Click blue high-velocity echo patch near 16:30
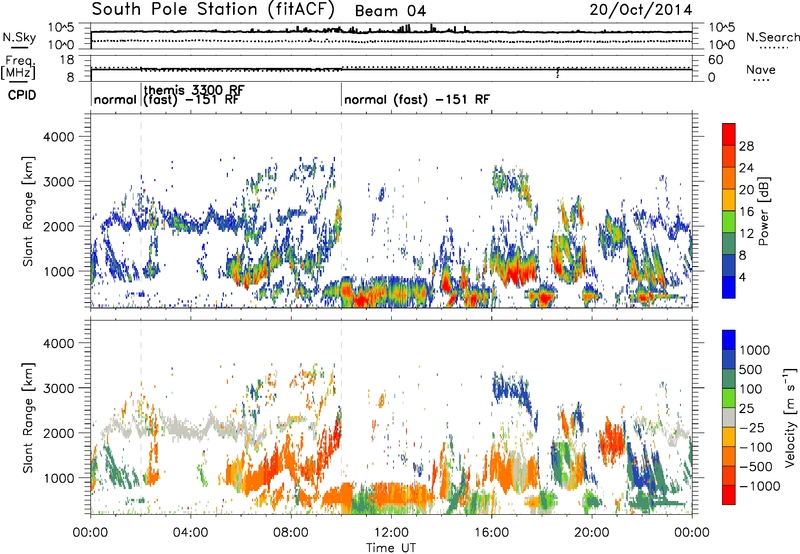 tap(510, 388)
